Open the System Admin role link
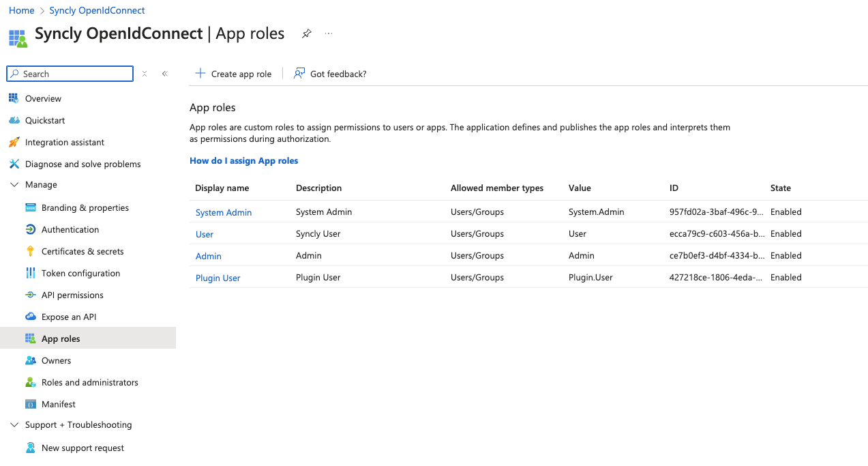Screen dimensions: 868x466 point(224,212)
